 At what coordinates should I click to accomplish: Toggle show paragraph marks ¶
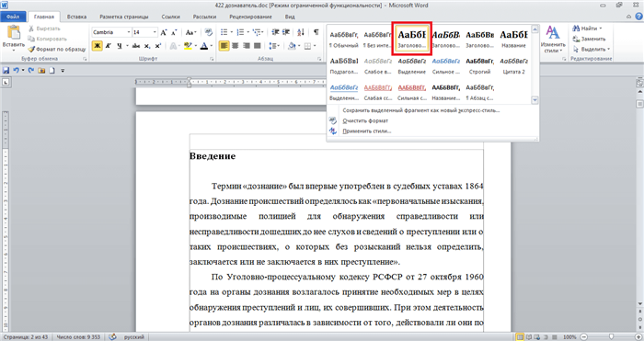(316, 32)
